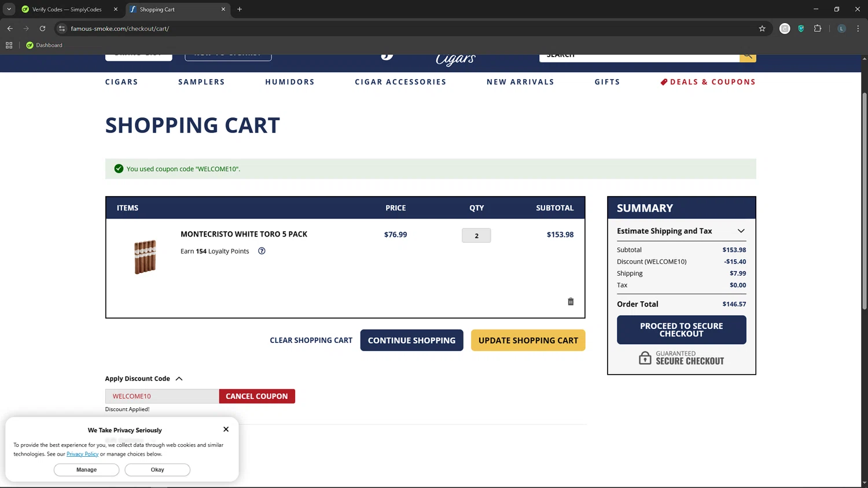Click the "Discount Applied!" text

(x=127, y=409)
